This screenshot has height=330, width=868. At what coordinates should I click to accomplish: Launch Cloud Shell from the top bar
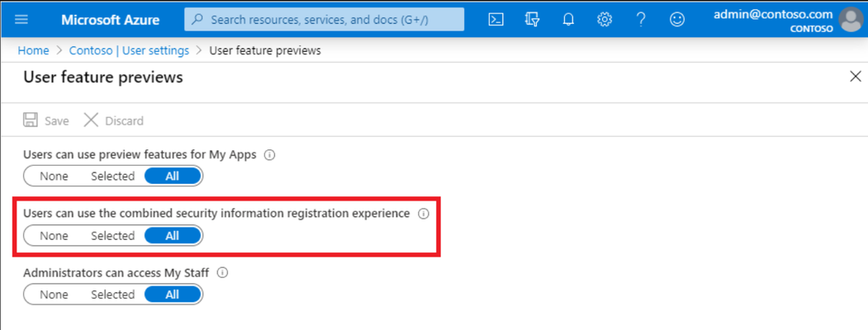point(496,20)
